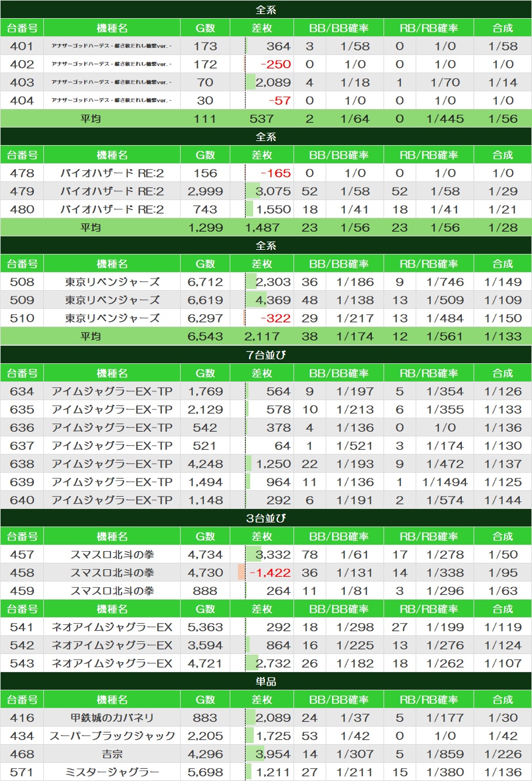
Task: Select 甲鉄城のカバネリ machine name
Action: coord(112,718)
